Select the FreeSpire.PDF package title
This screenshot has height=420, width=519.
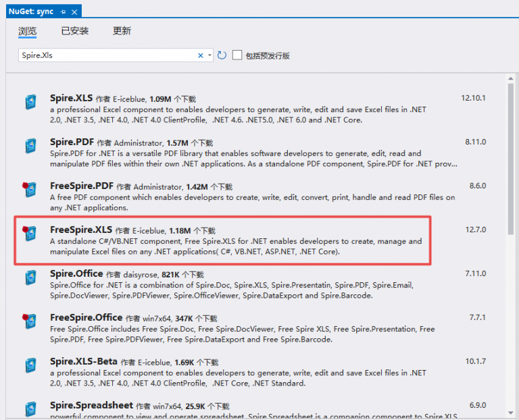(x=82, y=186)
